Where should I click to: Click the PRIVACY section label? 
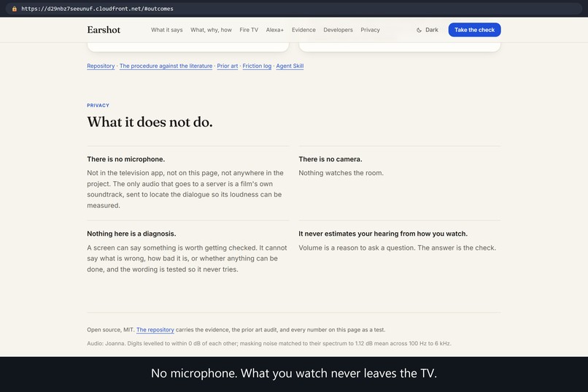click(x=98, y=105)
